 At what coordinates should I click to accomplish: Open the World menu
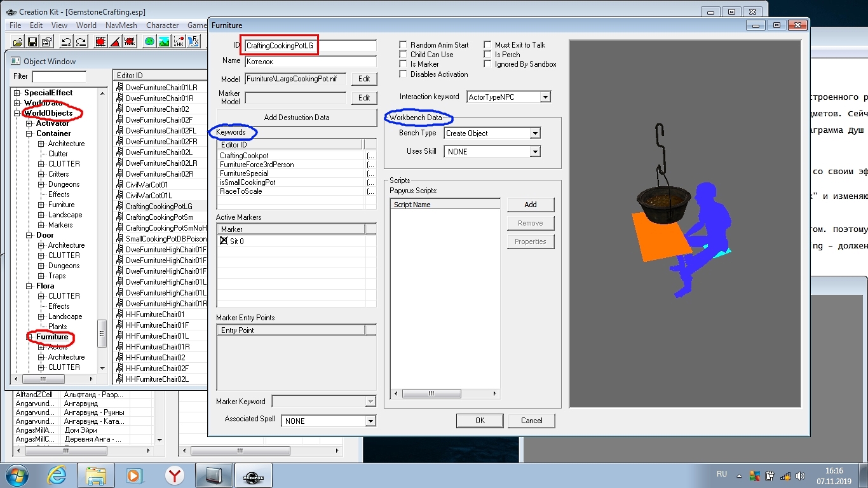(86, 25)
